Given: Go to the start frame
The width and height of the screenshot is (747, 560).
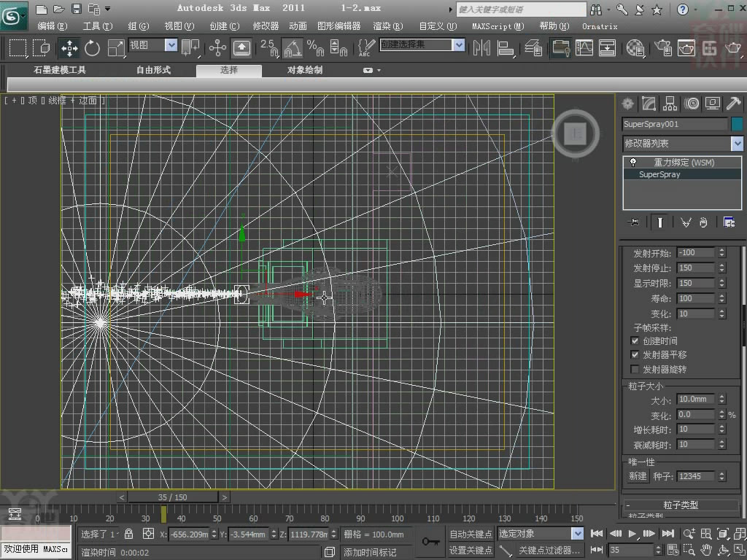Looking at the screenshot, I should coord(597,534).
